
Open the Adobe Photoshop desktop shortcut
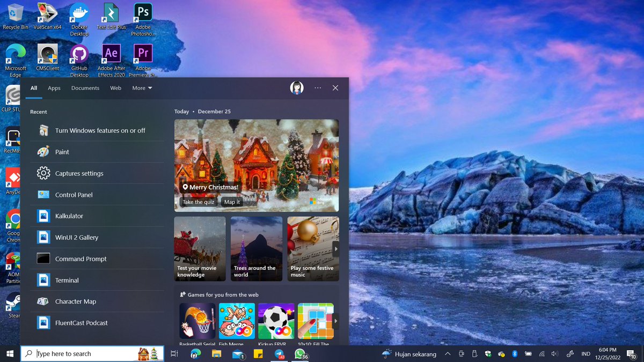143,19
